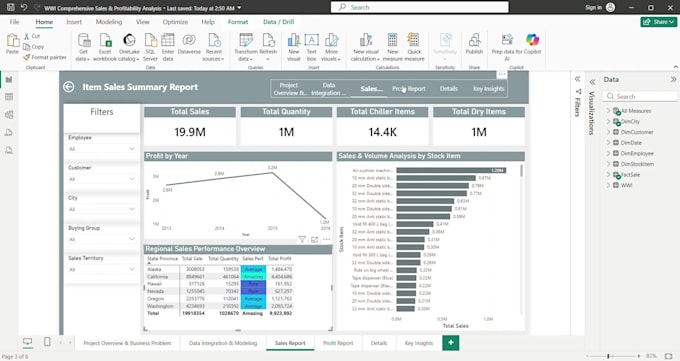
Task: Open more options on Profit chart
Action: 327,240
